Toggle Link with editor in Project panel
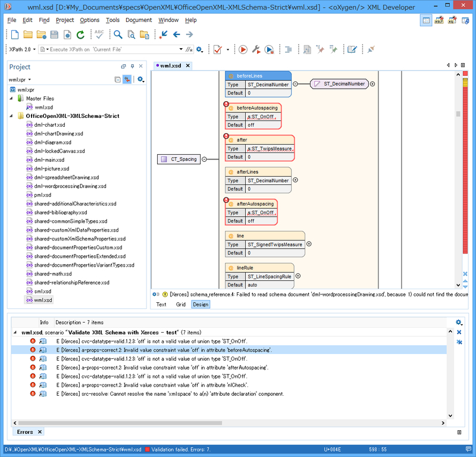 coord(127,79)
